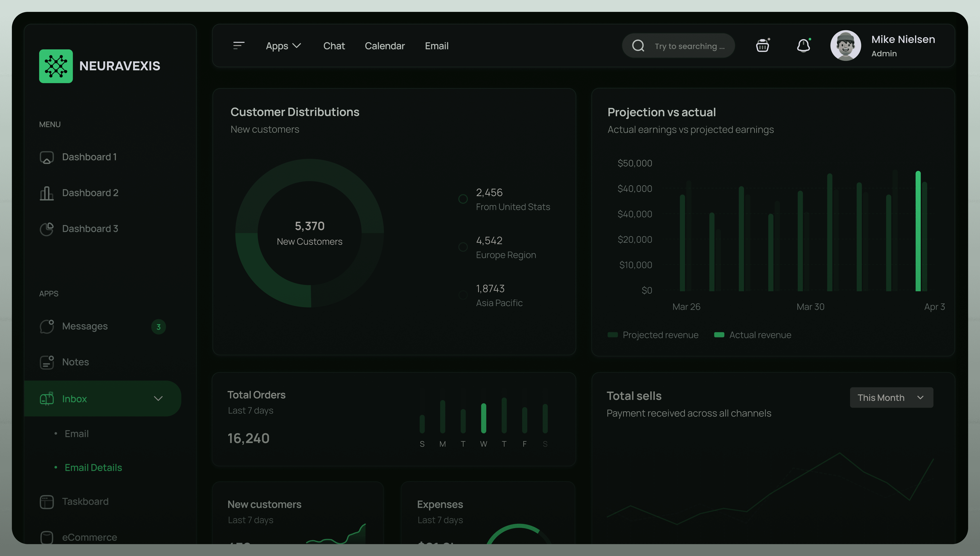This screenshot has height=556, width=980.
Task: Click the Neuravexis logo icon
Action: click(x=56, y=66)
